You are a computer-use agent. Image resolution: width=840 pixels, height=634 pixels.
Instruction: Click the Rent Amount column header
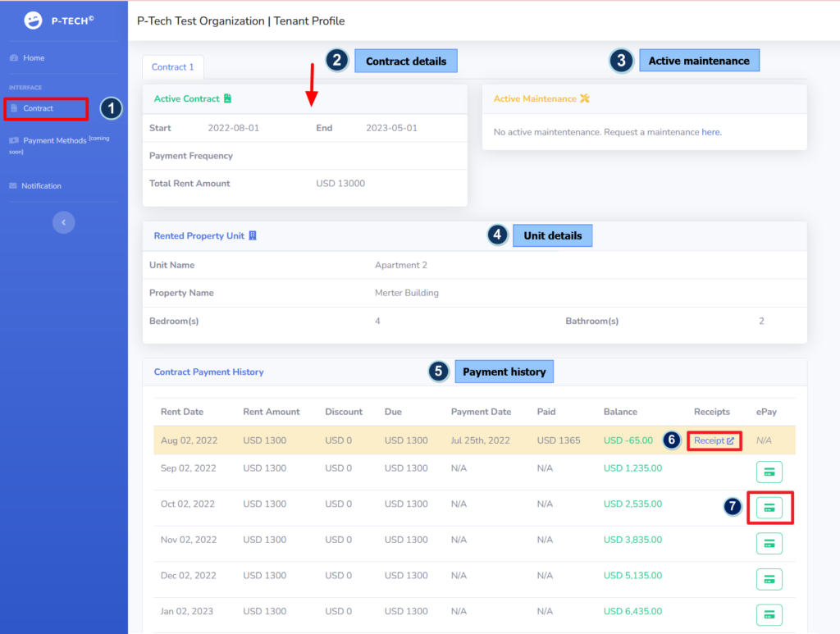point(271,412)
